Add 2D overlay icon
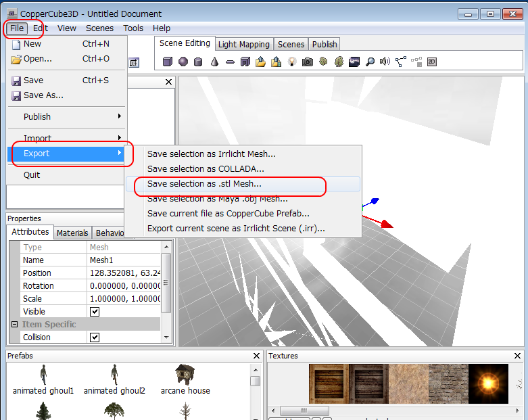Screen dimensions: 528x420 432,62
